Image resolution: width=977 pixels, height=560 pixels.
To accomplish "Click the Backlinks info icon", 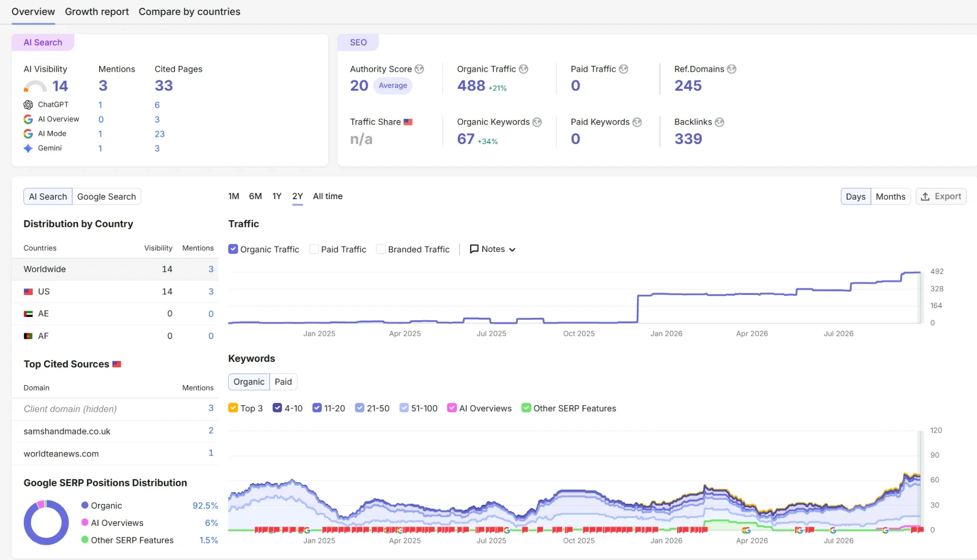I will tap(719, 122).
